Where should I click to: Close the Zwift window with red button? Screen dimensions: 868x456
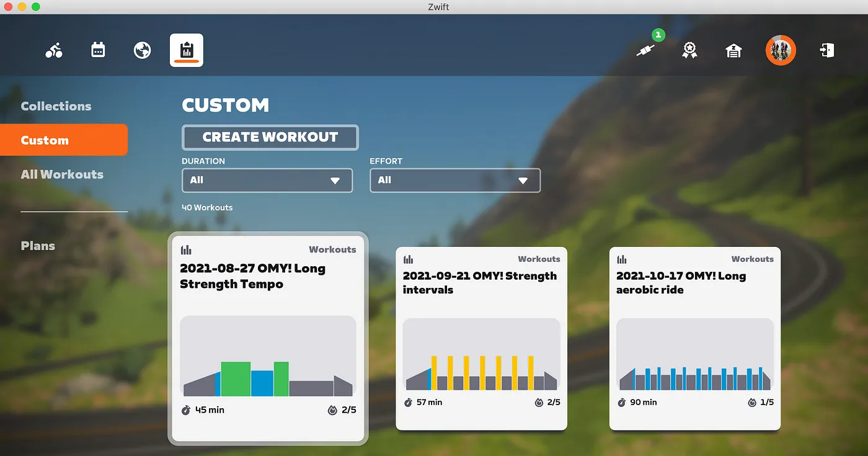tap(9, 6)
